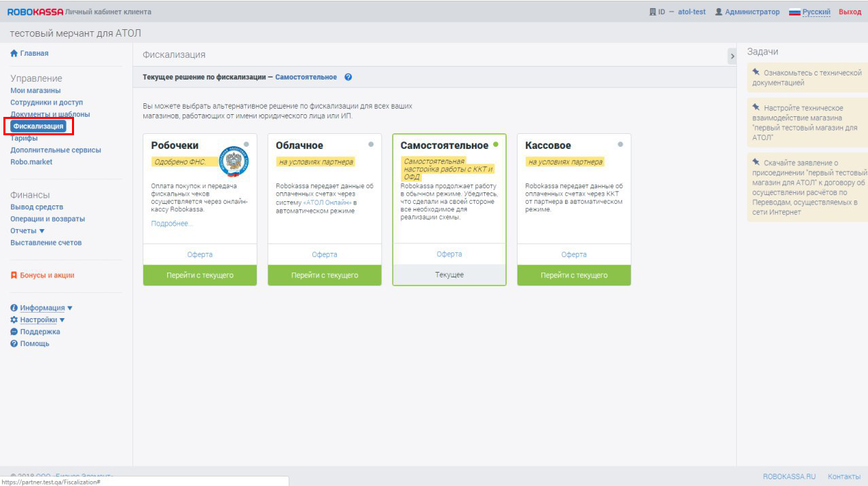Open Дополнительные сервисы
The height and width of the screenshot is (486, 868).
click(56, 150)
